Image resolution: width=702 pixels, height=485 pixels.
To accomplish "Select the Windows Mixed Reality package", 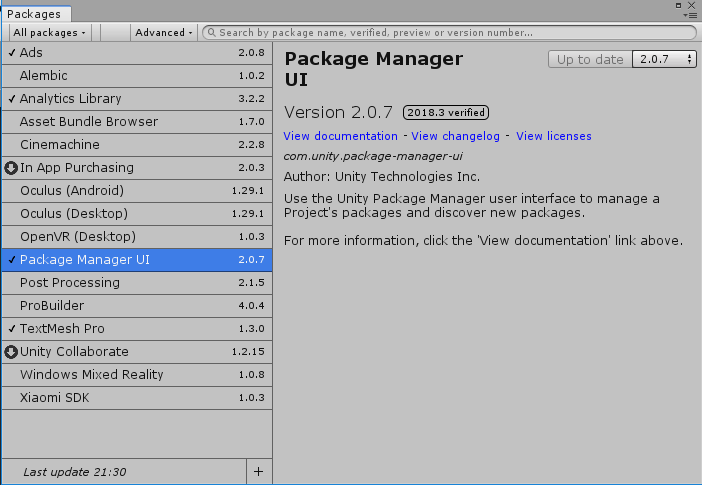I will [x=137, y=375].
